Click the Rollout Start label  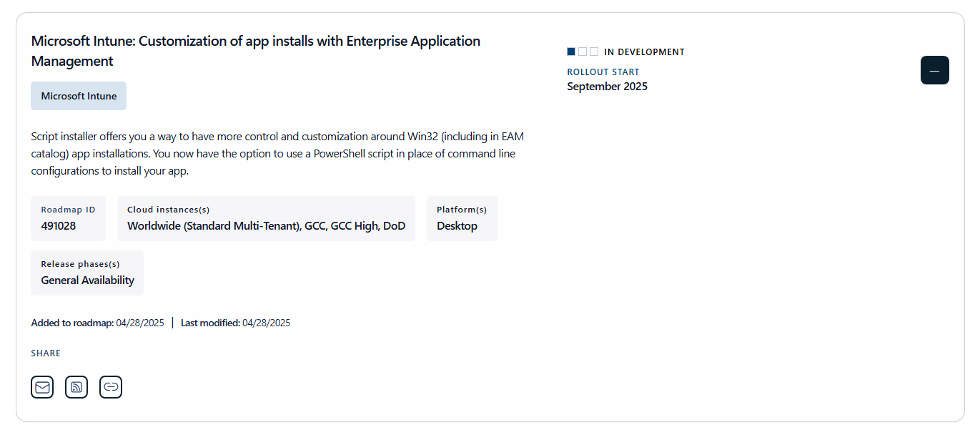603,72
